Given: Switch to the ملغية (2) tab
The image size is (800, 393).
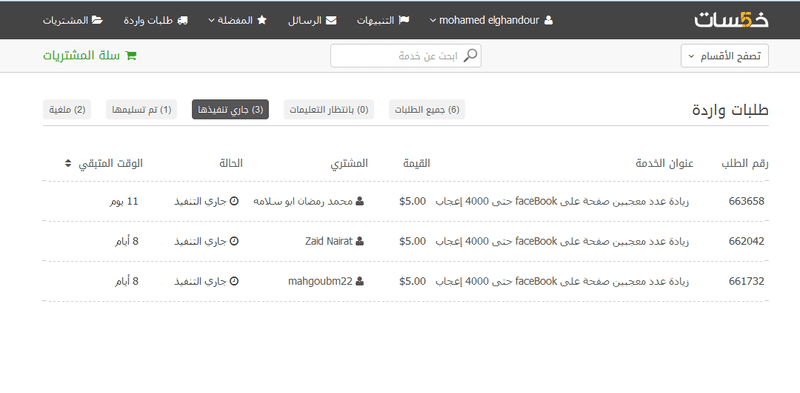Looking at the screenshot, I should point(67,110).
